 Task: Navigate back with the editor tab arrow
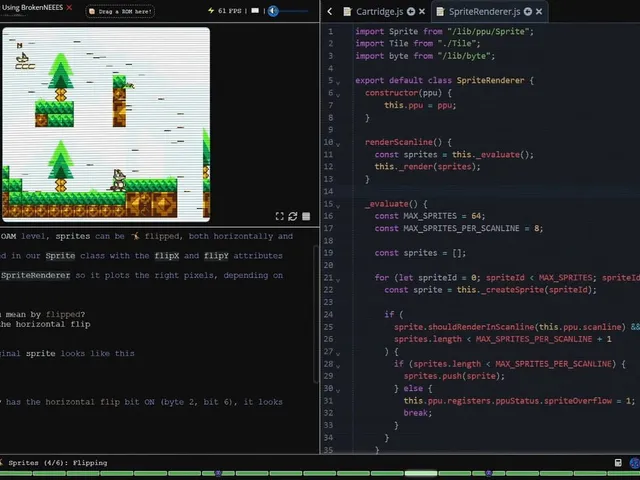click(329, 11)
